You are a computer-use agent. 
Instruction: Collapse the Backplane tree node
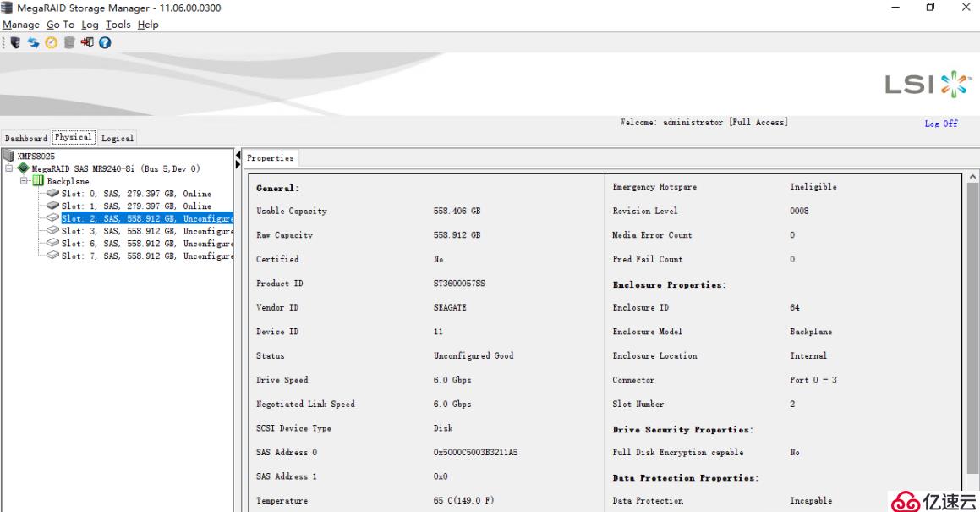[x=24, y=181]
